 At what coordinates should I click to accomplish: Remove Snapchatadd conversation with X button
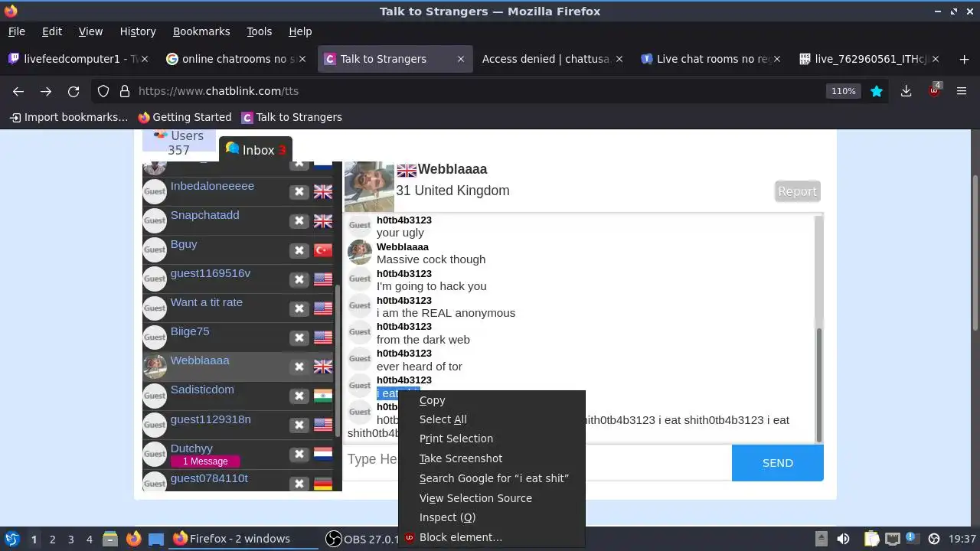[299, 221]
